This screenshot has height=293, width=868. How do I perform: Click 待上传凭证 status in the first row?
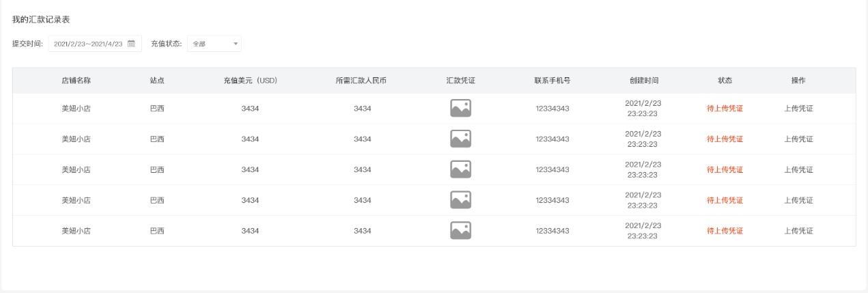725,108
